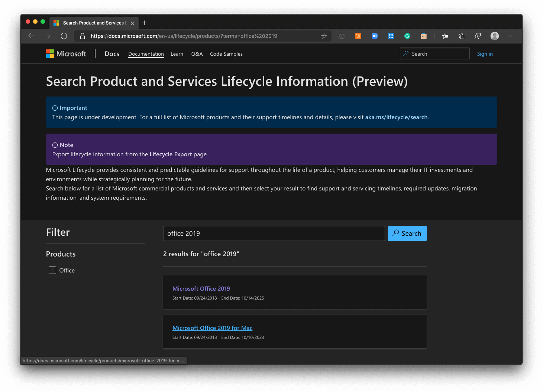
Task: Click the blue Search button
Action: click(407, 233)
